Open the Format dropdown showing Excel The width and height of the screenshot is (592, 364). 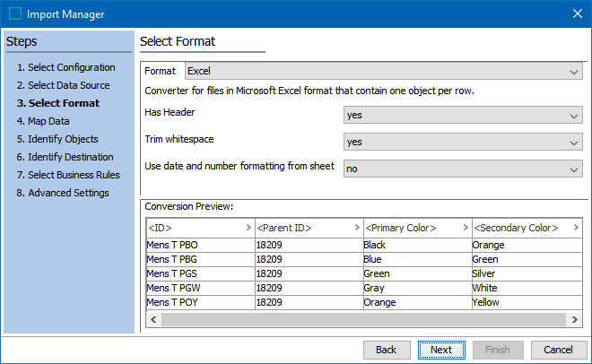tap(384, 71)
